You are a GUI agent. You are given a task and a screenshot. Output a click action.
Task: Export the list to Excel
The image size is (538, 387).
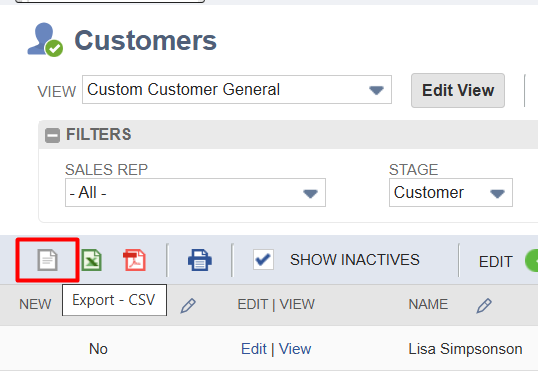click(x=92, y=260)
